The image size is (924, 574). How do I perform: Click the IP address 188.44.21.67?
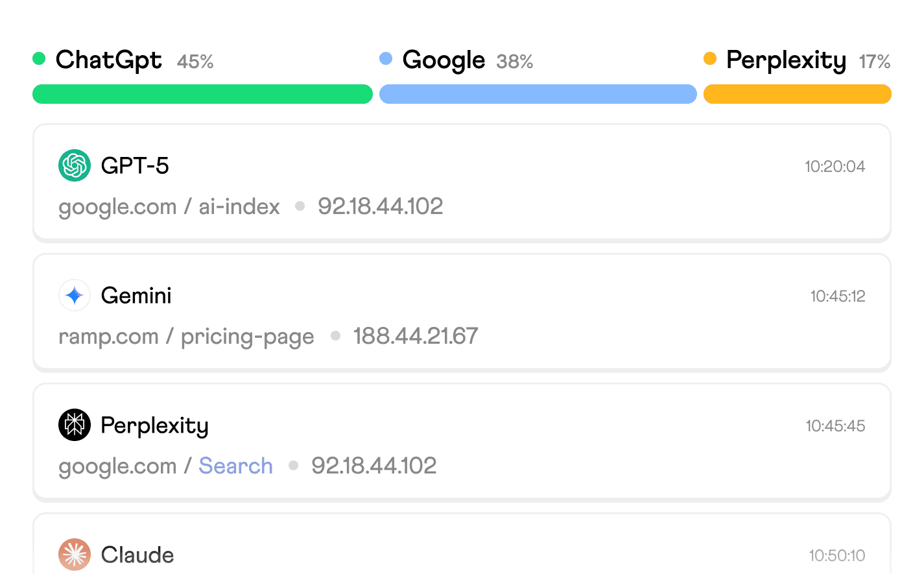point(416,336)
